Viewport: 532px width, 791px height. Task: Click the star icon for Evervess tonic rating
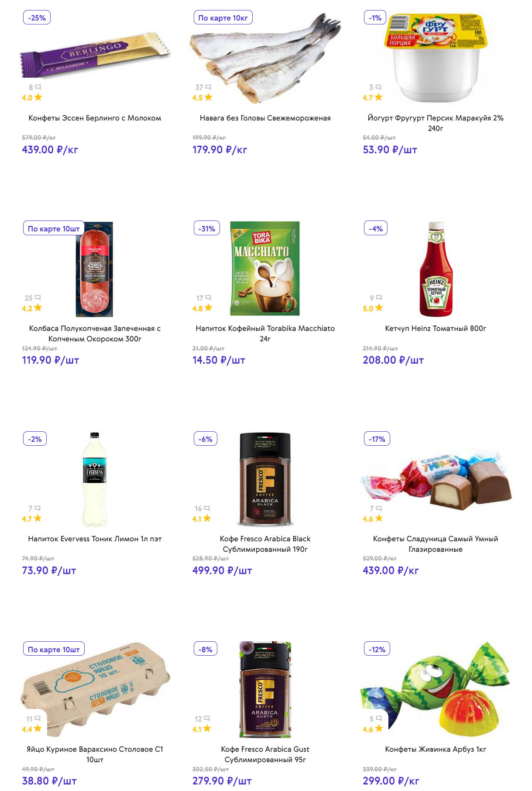coord(38,518)
